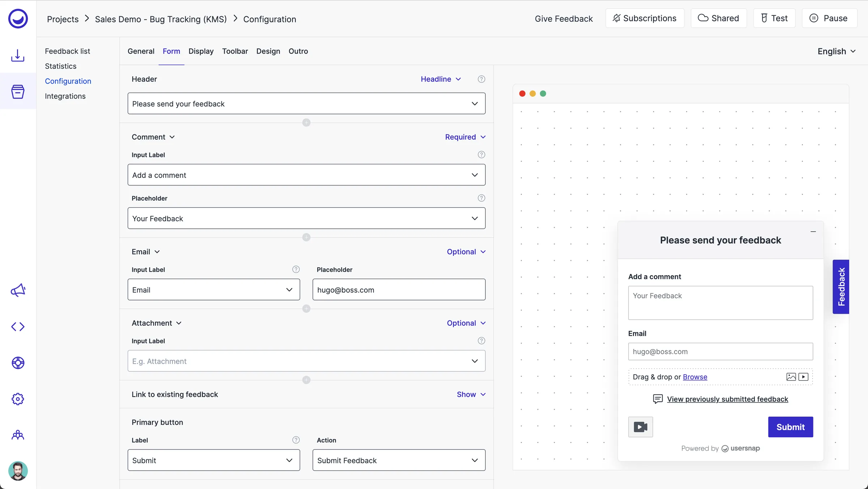
Task: Expand the Email field type dropdown
Action: click(146, 252)
